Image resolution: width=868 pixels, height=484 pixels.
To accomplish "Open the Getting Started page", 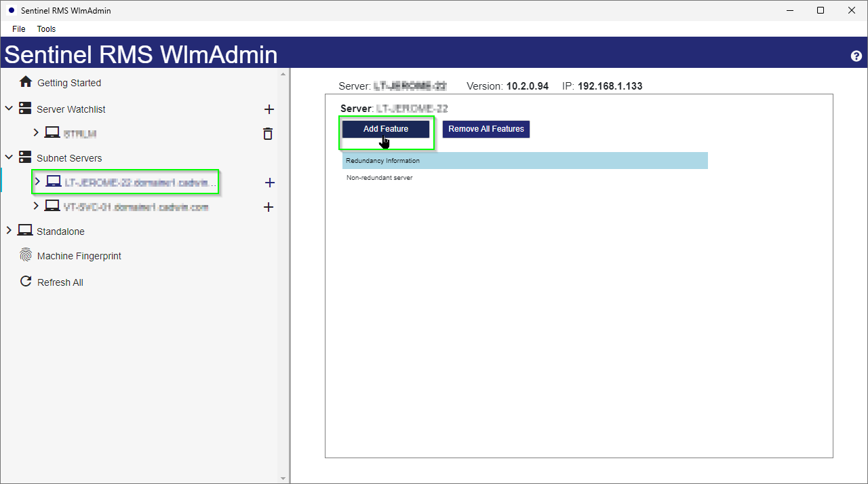I will coord(69,83).
